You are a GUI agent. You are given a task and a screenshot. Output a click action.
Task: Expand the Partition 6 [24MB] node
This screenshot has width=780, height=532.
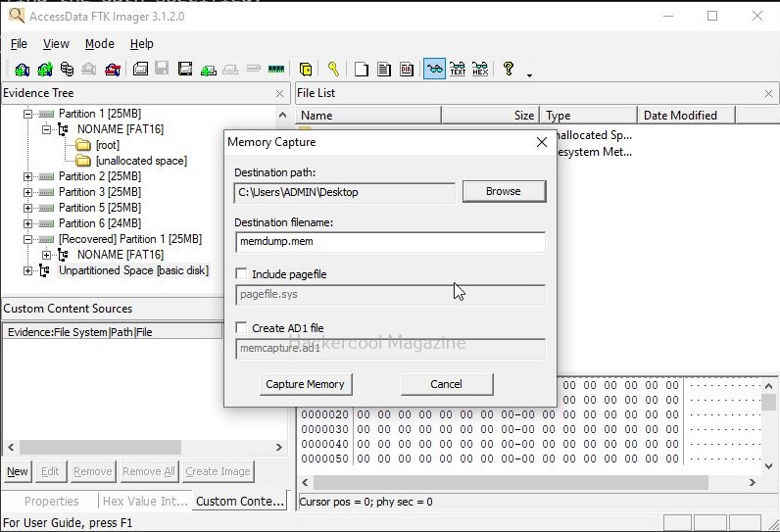29,223
